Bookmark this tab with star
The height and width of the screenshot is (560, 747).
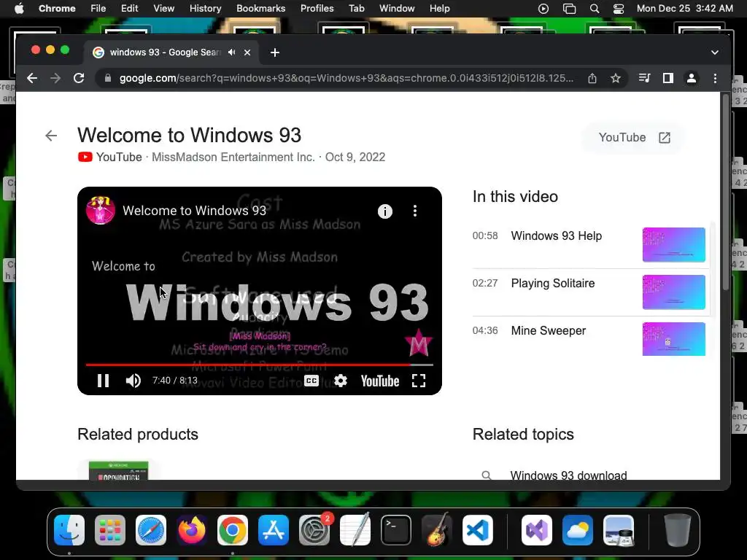click(616, 78)
